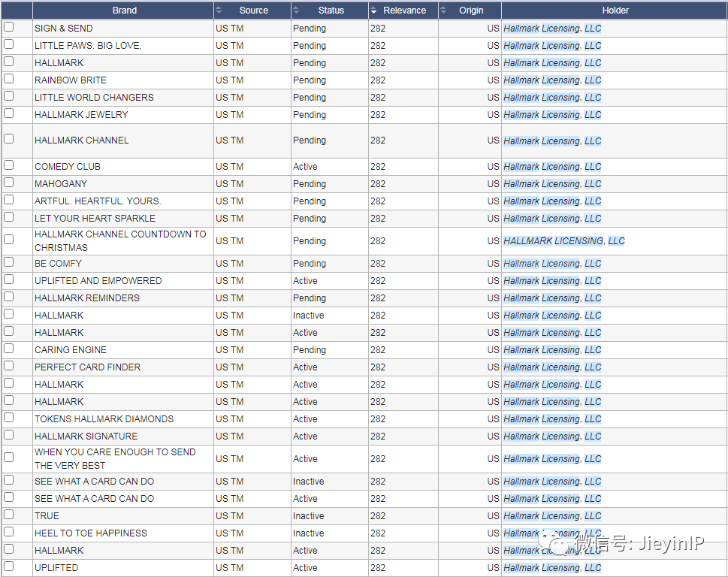The width and height of the screenshot is (728, 577).
Task: Open HALLMARK LICENSING, LLC uppercase holder link
Action: click(564, 241)
